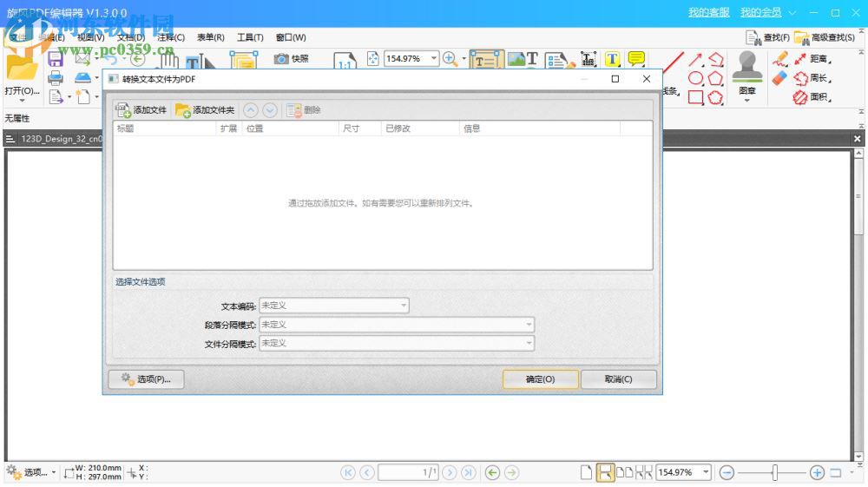Viewport: 868px width, 487px height.
Task: Click the Add Folder (添加文件夹) button
Action: point(204,110)
